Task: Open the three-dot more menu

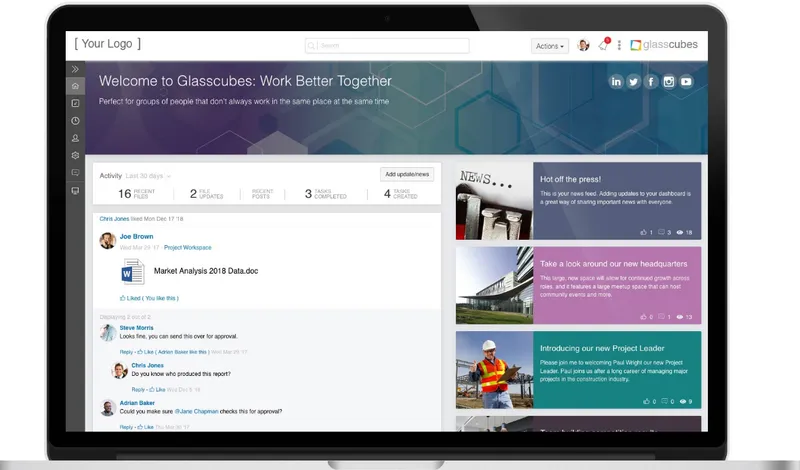Action: [619, 45]
